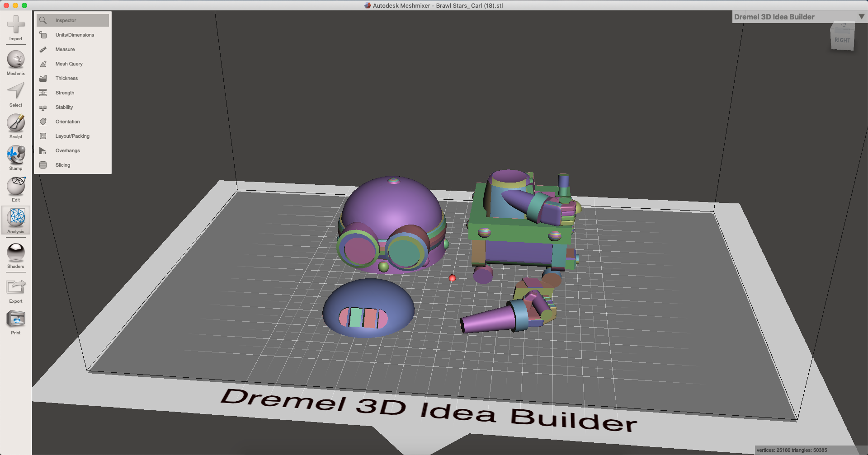Screen dimensions: 868x455
Task: Click the Layout/Packing icon
Action: point(43,136)
